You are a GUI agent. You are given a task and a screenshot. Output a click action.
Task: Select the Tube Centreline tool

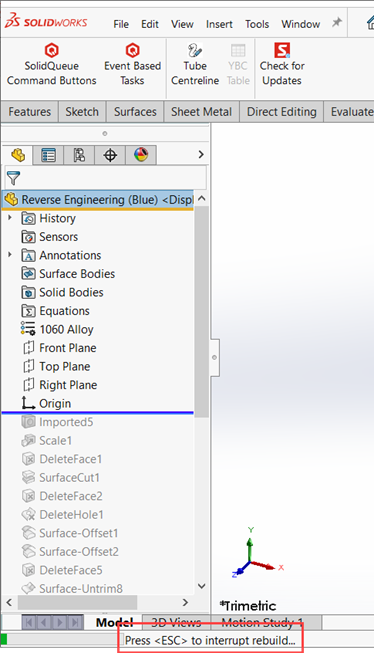195,64
